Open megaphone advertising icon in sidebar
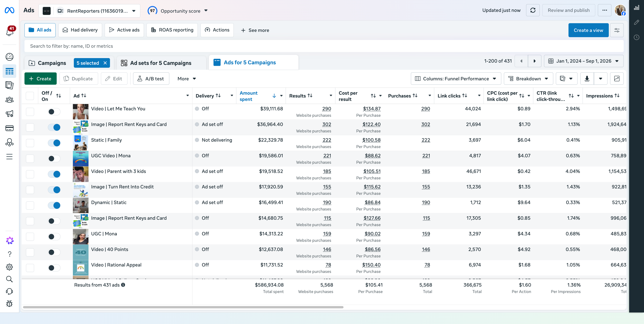This screenshot has height=324, width=644. point(9,114)
